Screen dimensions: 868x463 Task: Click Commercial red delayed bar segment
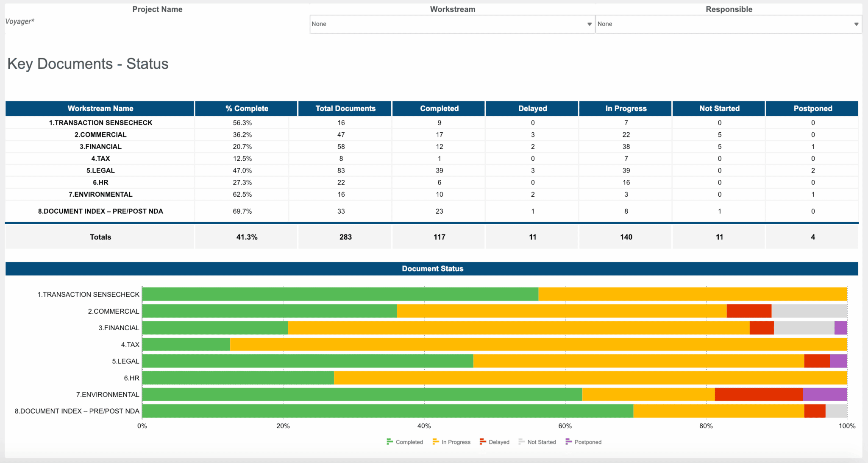click(749, 311)
